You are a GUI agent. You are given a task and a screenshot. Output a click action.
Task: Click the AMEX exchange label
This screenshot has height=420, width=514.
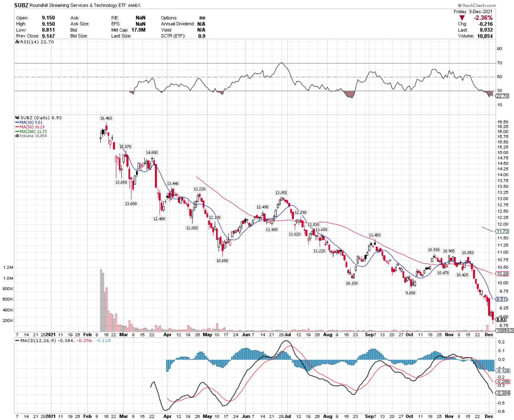134,5
